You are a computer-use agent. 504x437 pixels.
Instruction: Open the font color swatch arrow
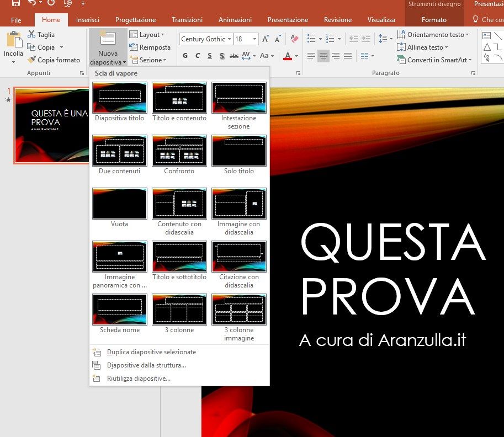point(296,57)
